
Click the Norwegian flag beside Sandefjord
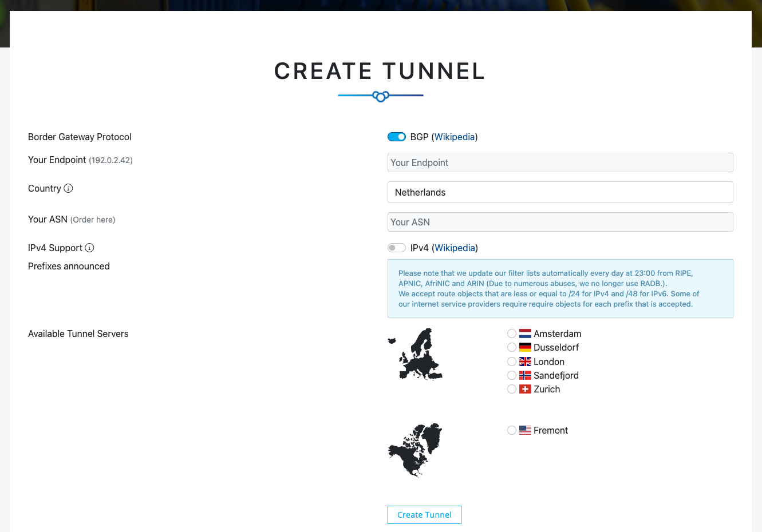[525, 375]
